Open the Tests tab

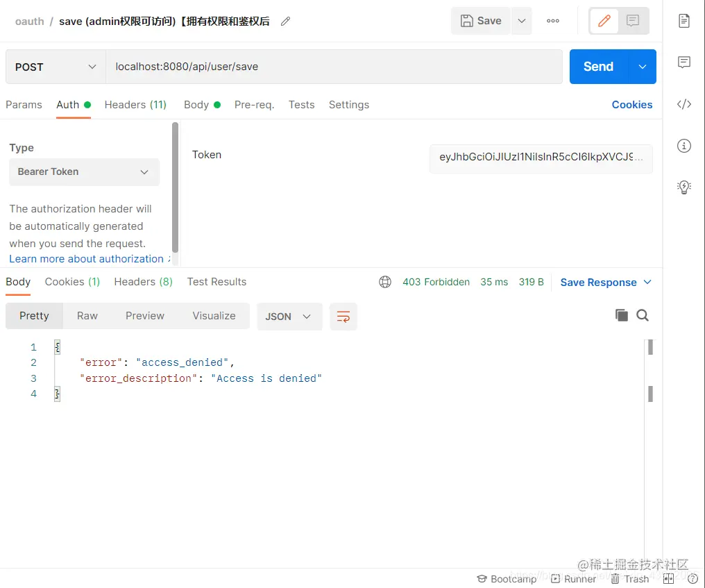click(301, 104)
